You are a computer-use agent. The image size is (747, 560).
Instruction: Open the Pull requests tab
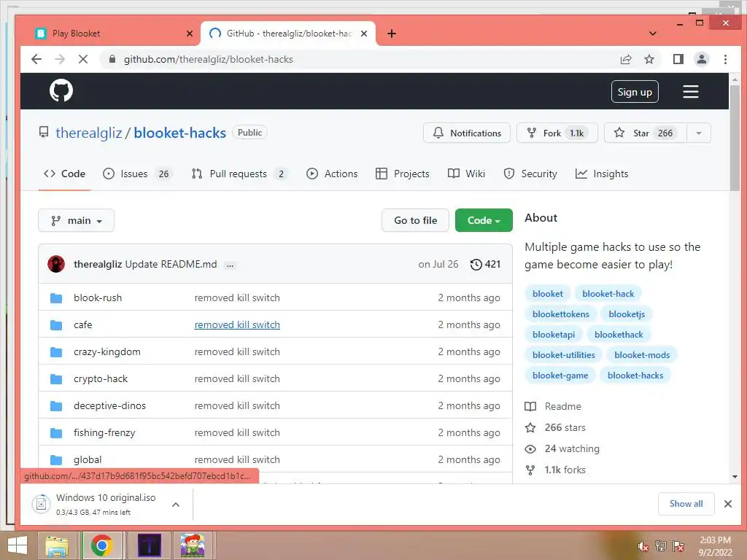[x=239, y=174]
